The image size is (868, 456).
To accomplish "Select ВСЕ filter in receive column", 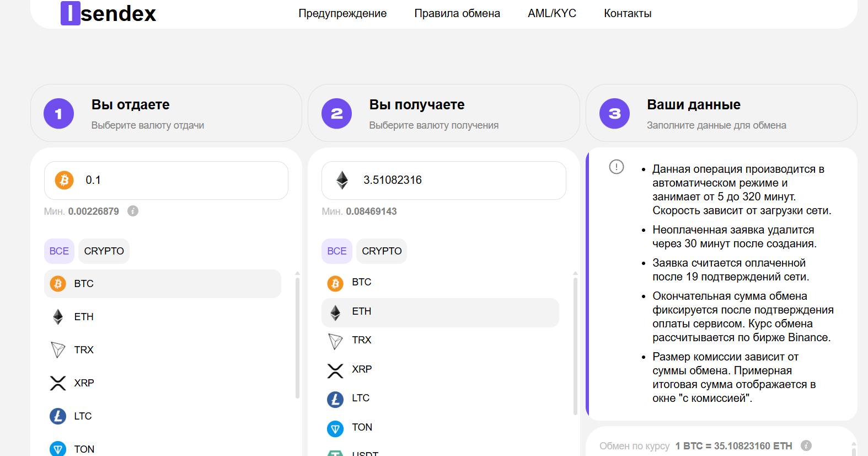I will point(337,251).
